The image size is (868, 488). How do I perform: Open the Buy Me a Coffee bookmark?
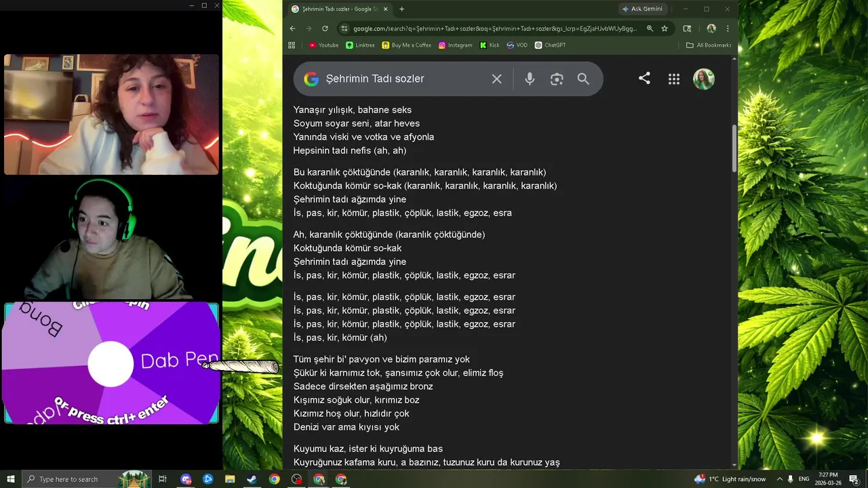tap(407, 45)
